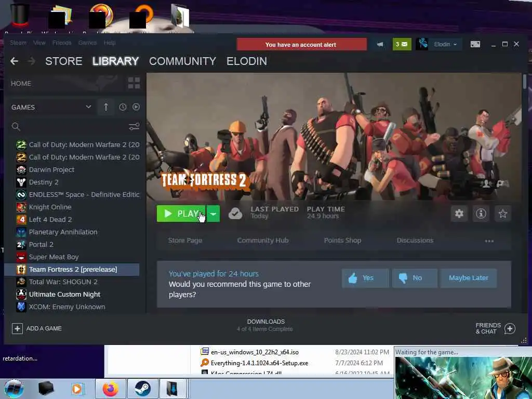Select XCOM: Enemy Unknown
The width and height of the screenshot is (532, 399).
(72, 307)
